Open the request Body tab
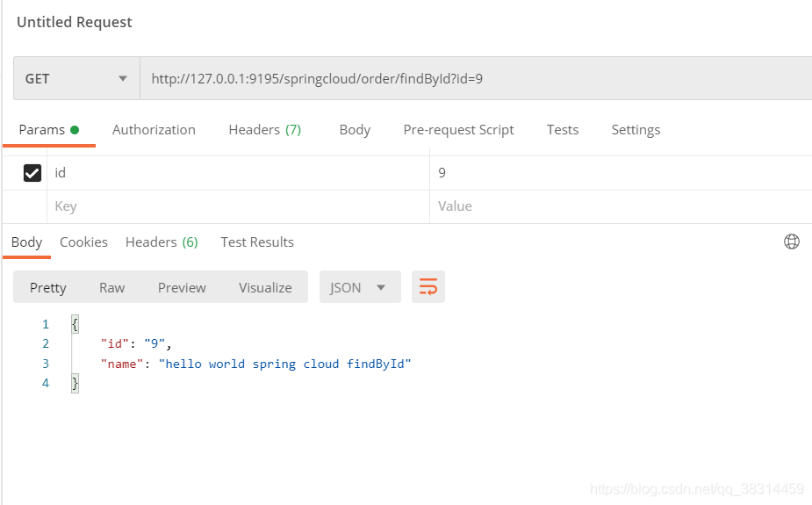This screenshot has height=505, width=812. [x=355, y=129]
